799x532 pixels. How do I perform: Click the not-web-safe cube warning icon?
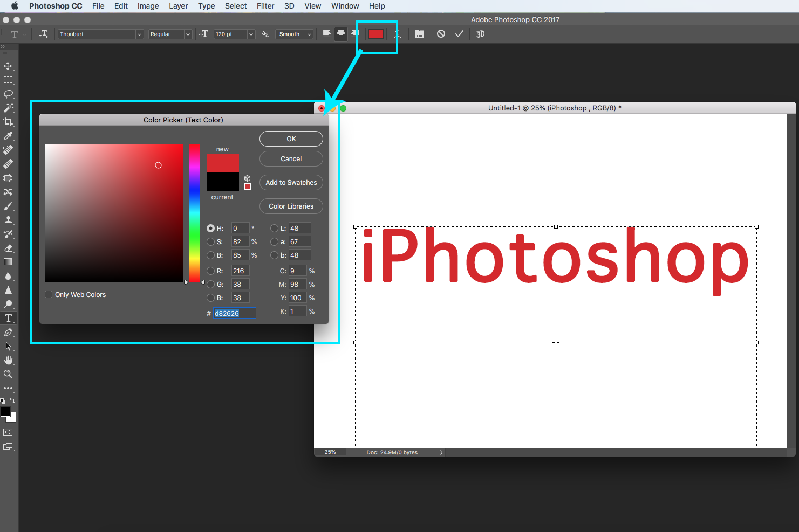pyautogui.click(x=247, y=178)
